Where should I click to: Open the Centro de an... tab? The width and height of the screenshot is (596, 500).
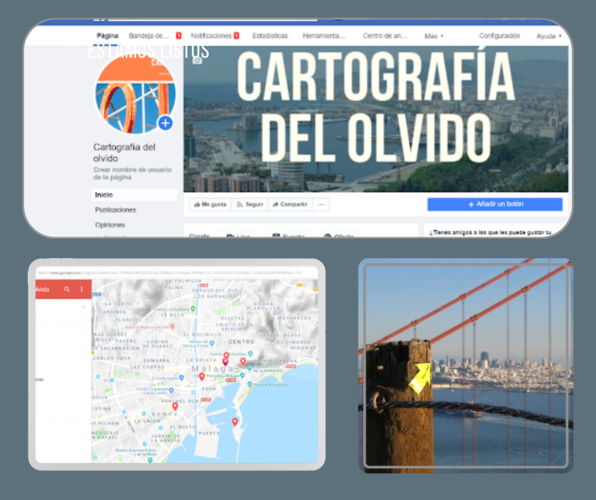[385, 36]
